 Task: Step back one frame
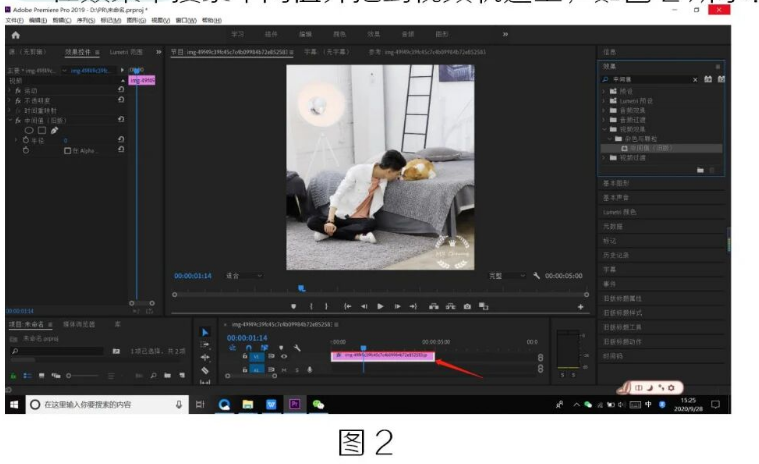click(x=364, y=306)
